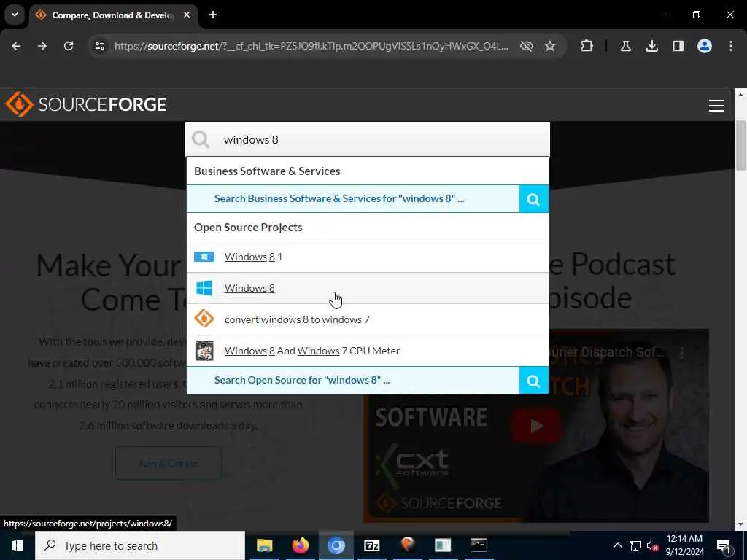Image resolution: width=747 pixels, height=560 pixels.
Task: Go back to the previous page
Action: point(16,46)
